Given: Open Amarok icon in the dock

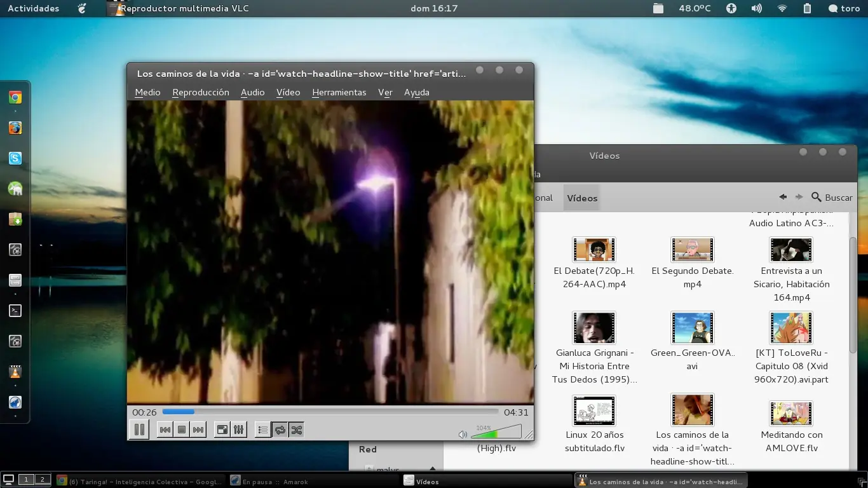Looking at the screenshot, I should tap(15, 402).
